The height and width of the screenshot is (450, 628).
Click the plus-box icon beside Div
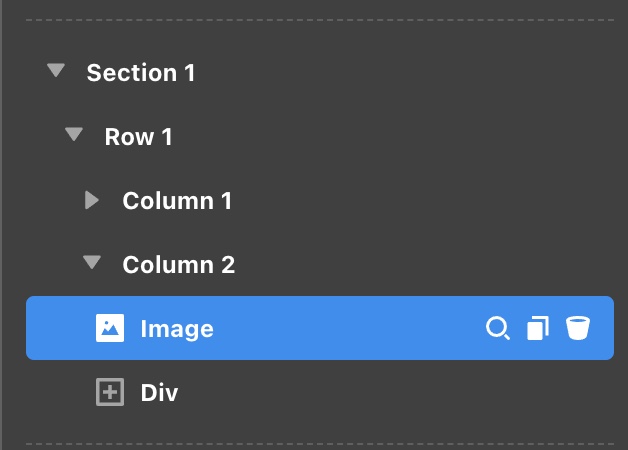click(110, 392)
